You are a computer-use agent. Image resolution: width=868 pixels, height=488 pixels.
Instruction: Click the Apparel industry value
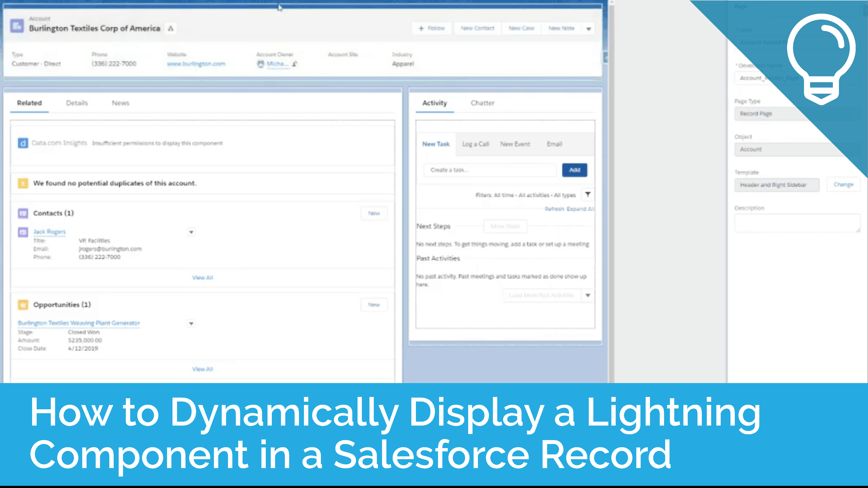click(403, 64)
